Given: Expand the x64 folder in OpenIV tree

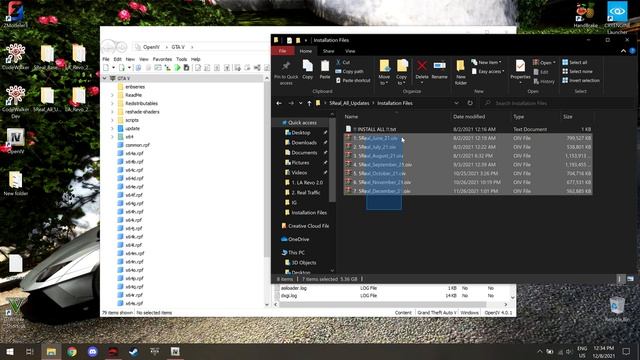Looking at the screenshot, I should point(112,137).
